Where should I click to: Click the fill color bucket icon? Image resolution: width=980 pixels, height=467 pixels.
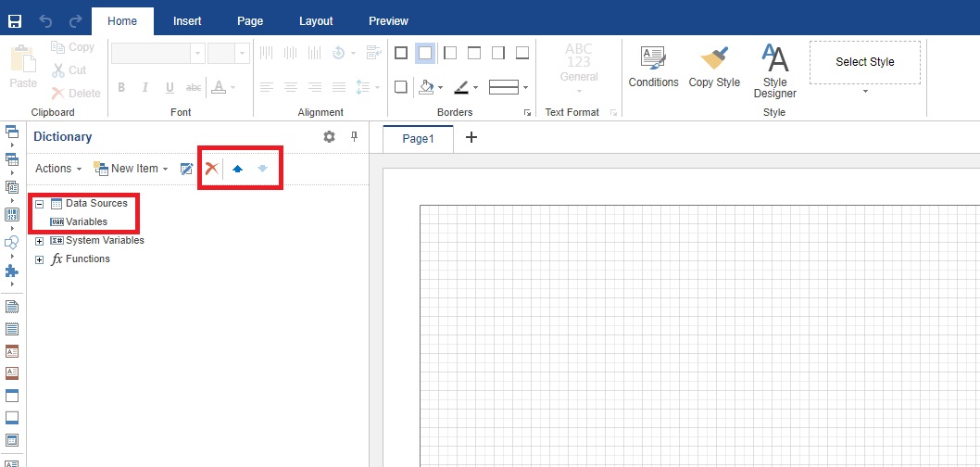pos(426,87)
